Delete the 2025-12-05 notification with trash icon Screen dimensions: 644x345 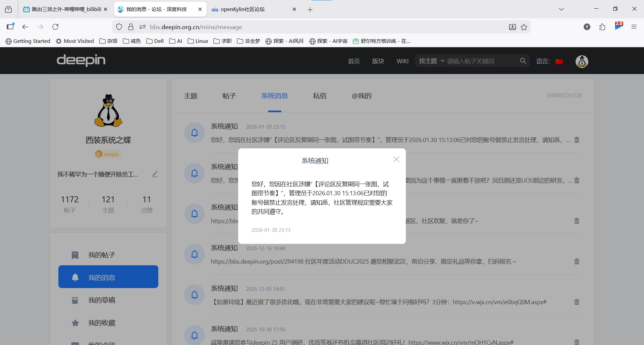[x=577, y=302]
